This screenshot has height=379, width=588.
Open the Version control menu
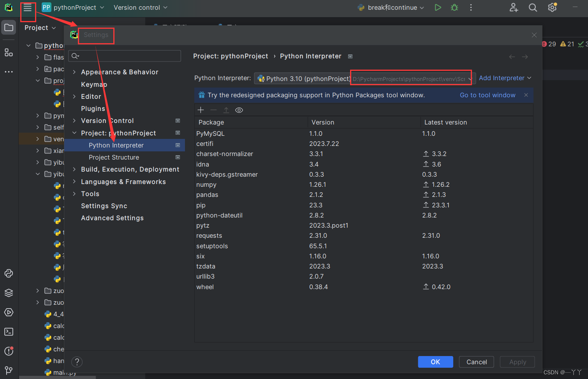pyautogui.click(x=141, y=7)
